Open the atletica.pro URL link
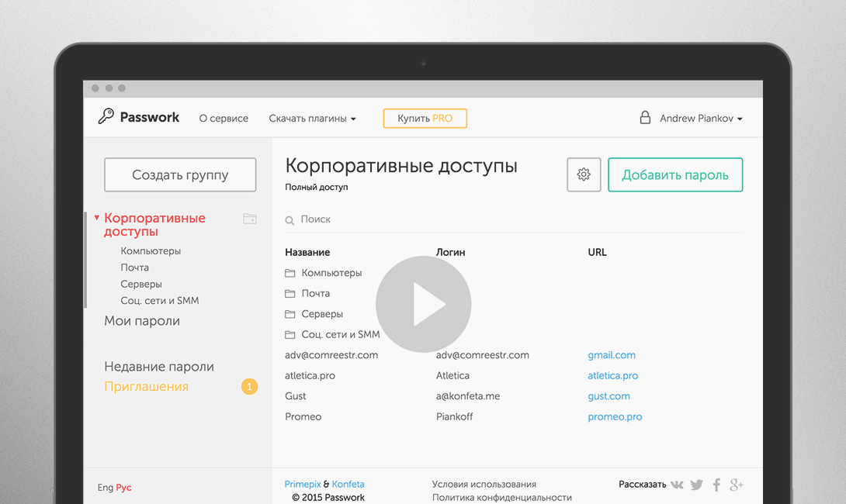Screen dimensions: 846x504 pos(613,376)
